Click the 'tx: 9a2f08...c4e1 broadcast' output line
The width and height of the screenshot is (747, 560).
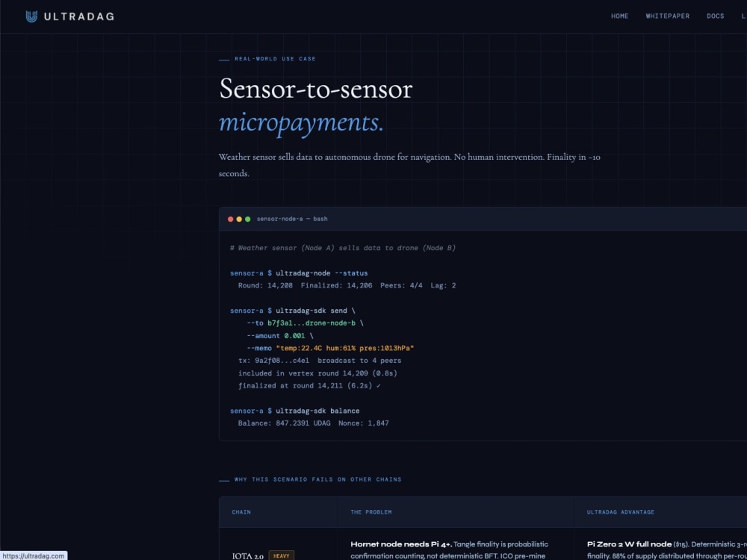320,361
